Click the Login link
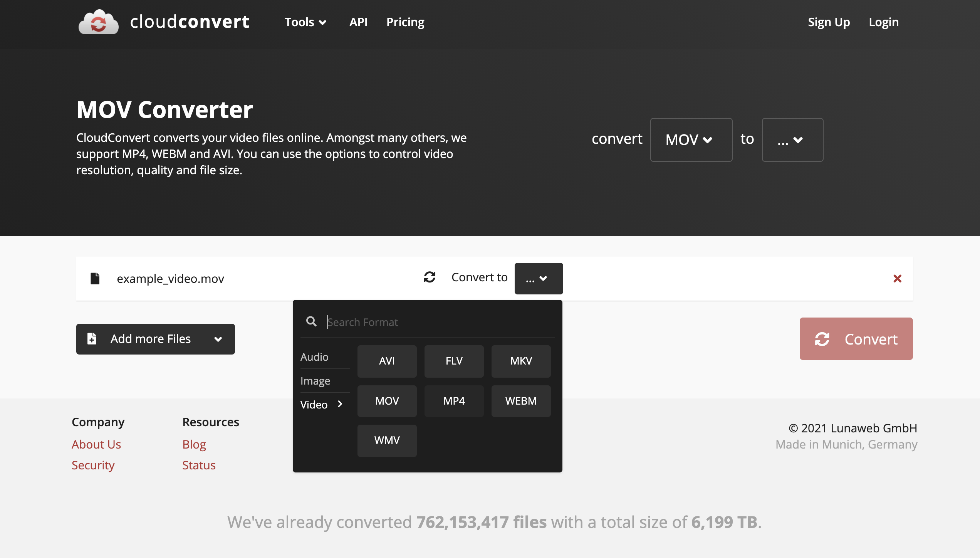 [x=884, y=22]
